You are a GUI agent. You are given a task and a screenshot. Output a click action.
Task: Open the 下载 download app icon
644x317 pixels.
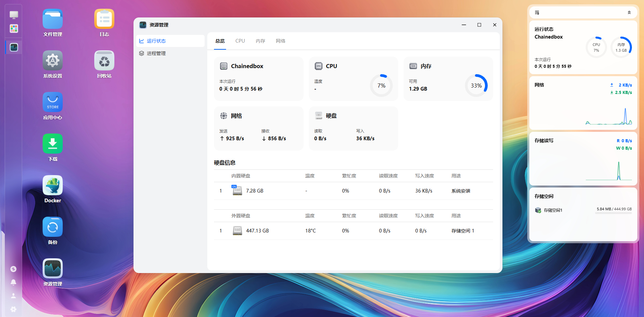(x=53, y=144)
